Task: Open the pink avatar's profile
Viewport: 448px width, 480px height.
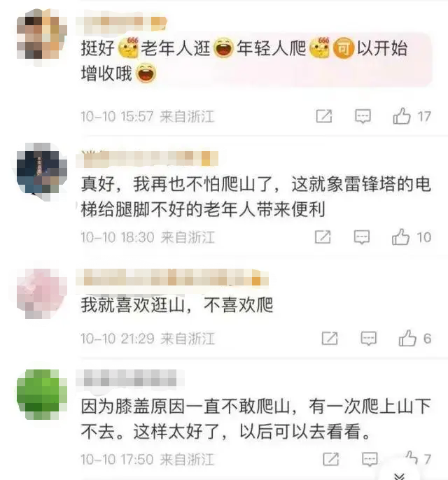Action: click(x=42, y=294)
